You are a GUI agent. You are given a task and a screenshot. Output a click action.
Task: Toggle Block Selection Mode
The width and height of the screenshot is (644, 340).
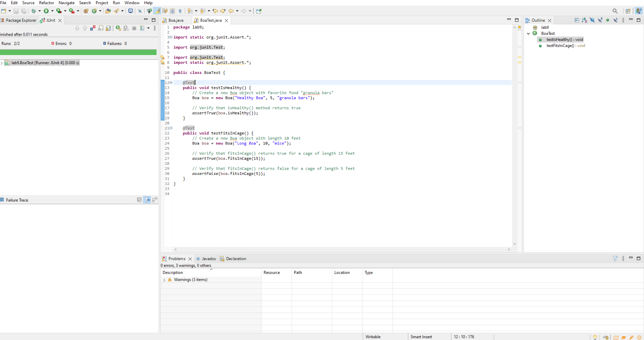tap(173, 11)
